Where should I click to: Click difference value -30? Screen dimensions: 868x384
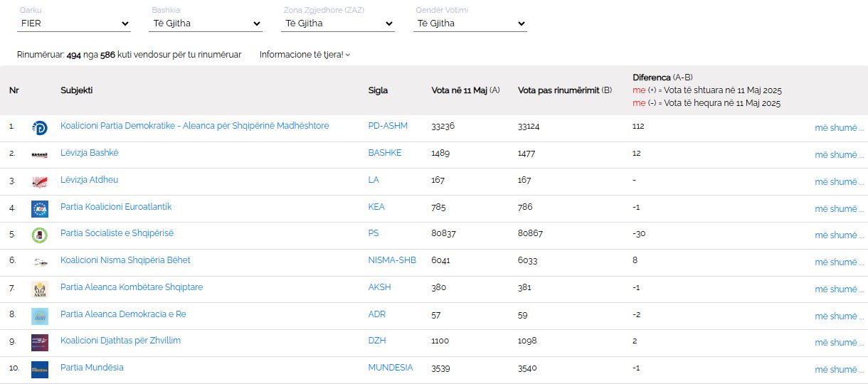tap(639, 233)
